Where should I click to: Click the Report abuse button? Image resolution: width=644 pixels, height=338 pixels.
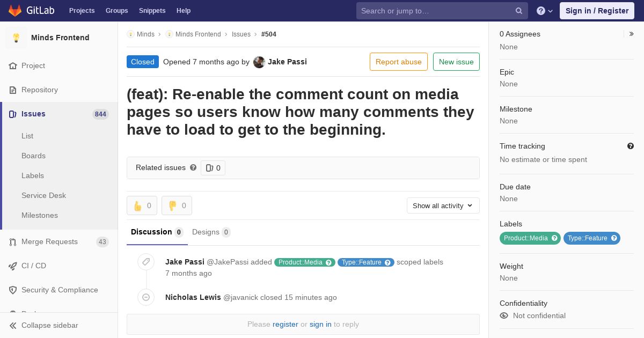(399, 62)
